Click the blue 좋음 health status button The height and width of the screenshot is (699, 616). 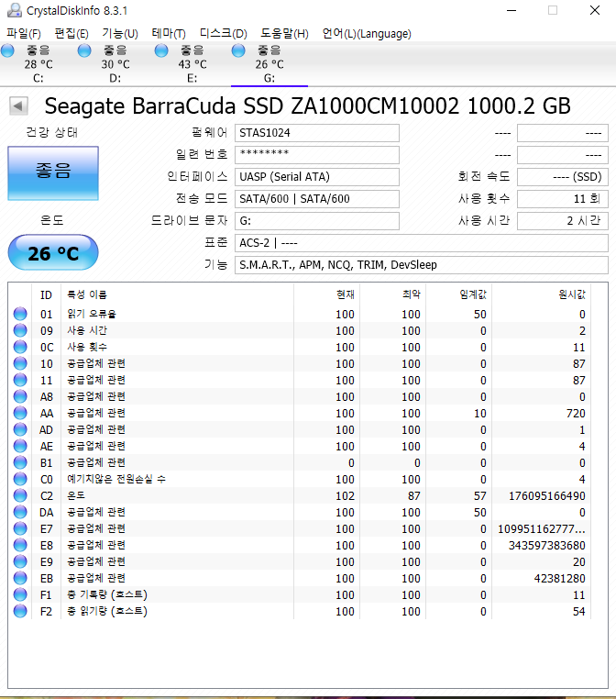coord(53,173)
